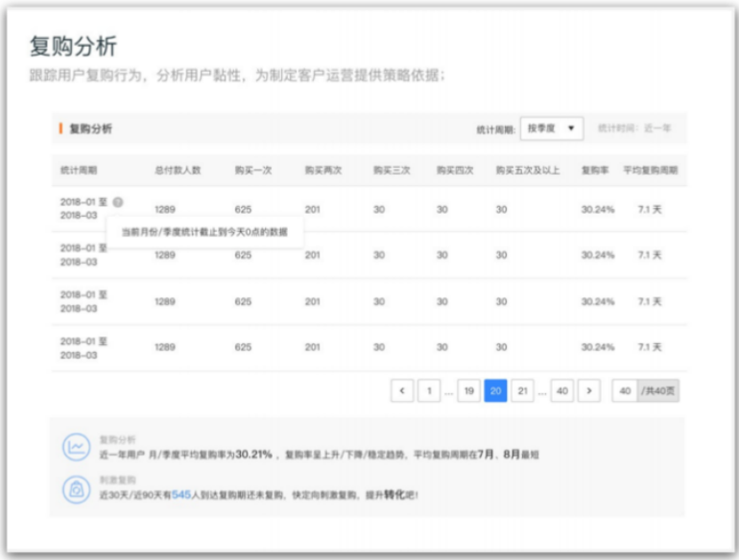Click the 复购率 column header

tap(595, 170)
